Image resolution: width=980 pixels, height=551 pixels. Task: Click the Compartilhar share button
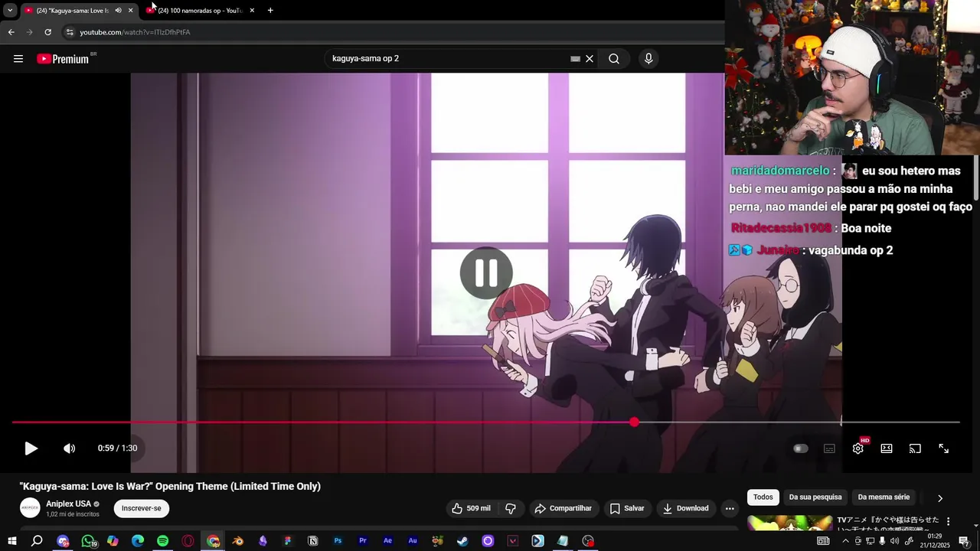coord(563,508)
